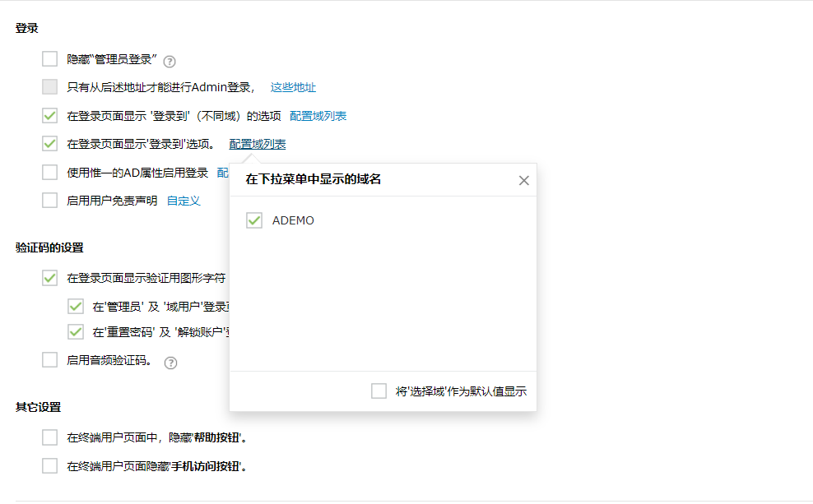Check 将'选择域'作为默认值显示 in the dialog
This screenshot has height=504, width=813.
[x=380, y=389]
